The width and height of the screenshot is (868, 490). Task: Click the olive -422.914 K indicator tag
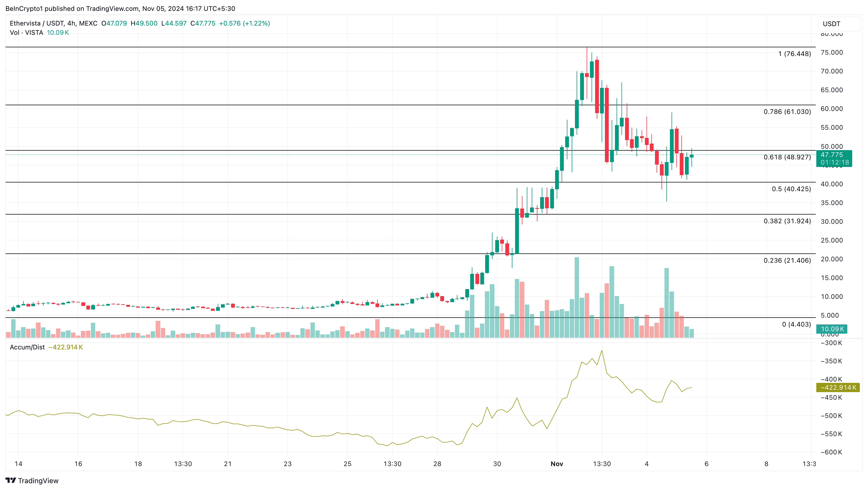[838, 387]
